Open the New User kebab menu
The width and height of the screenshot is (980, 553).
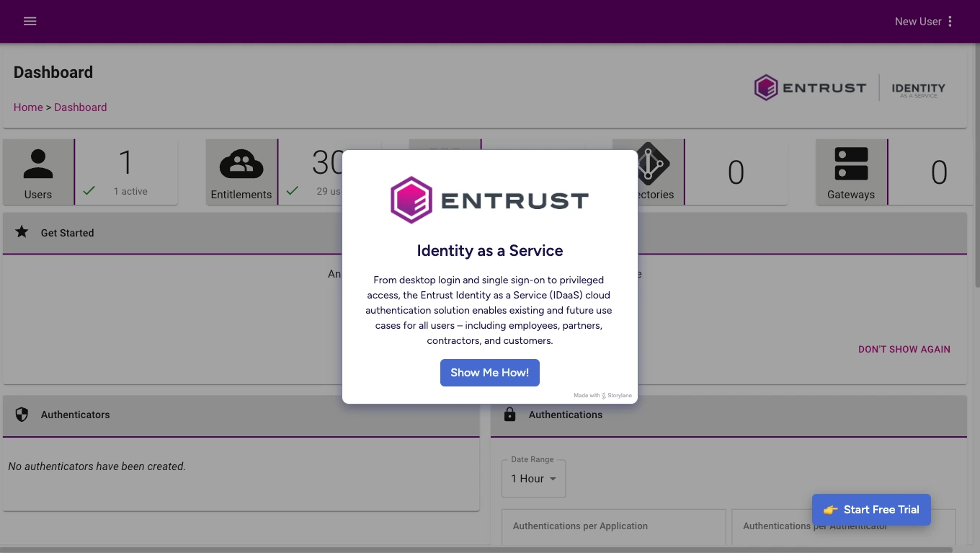tap(950, 22)
